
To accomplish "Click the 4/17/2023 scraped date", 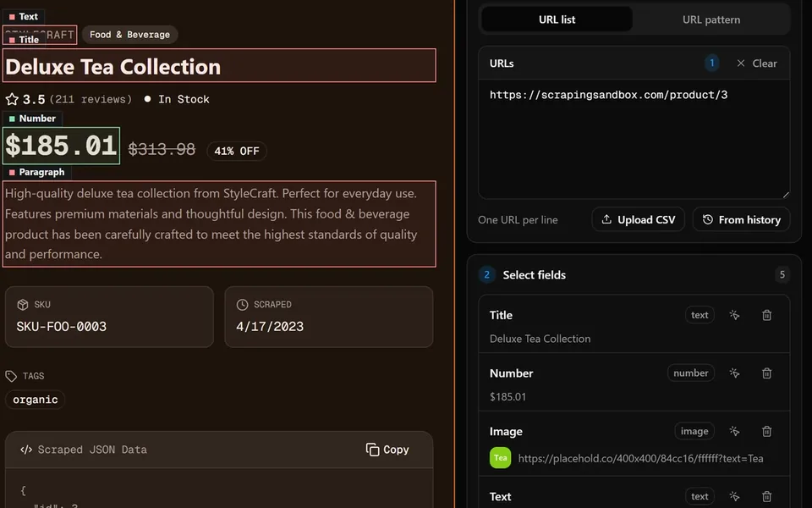I will 270,327.
